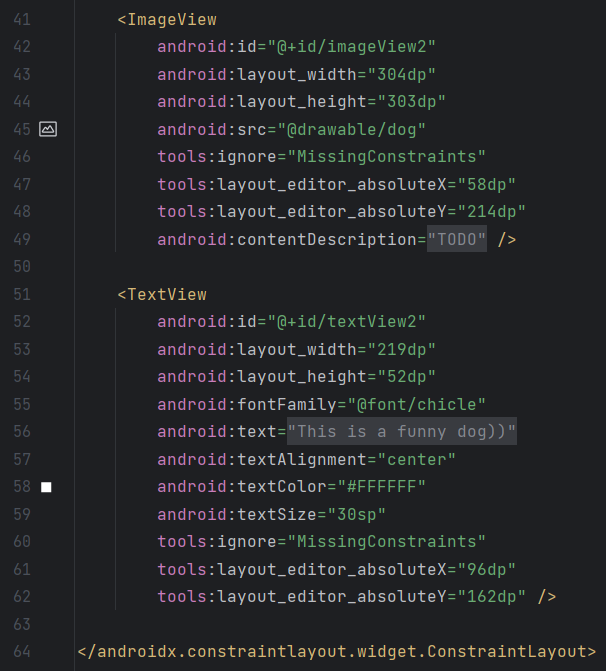The width and height of the screenshot is (606, 671).
Task: Click the "304dp" layout_width value
Action: (401, 74)
